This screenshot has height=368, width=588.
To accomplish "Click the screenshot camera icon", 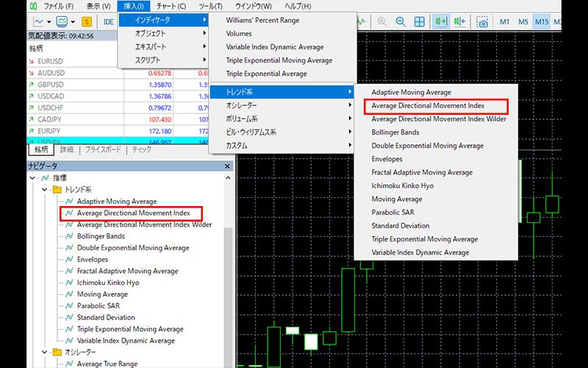I will (483, 22).
